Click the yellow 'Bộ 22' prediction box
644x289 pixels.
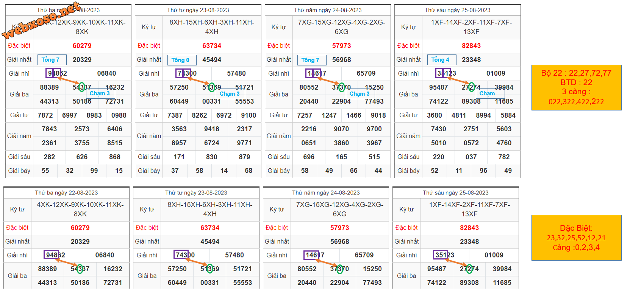pos(576,87)
